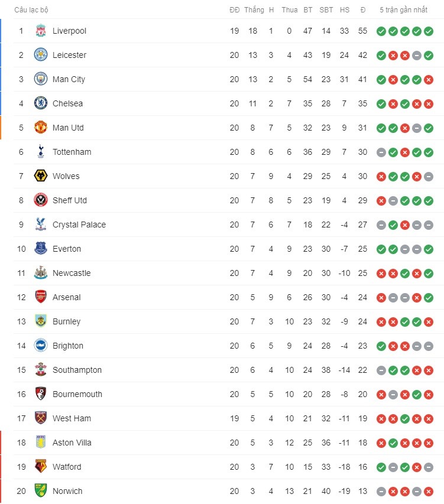Select the Man Utd badge icon
The height and width of the screenshot is (504, 444).
[x=41, y=128]
